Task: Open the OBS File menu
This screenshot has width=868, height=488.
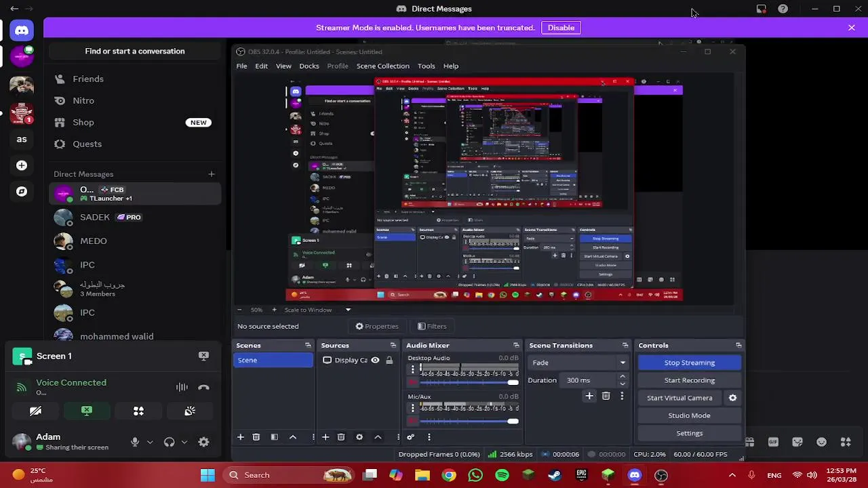Action: click(x=241, y=66)
